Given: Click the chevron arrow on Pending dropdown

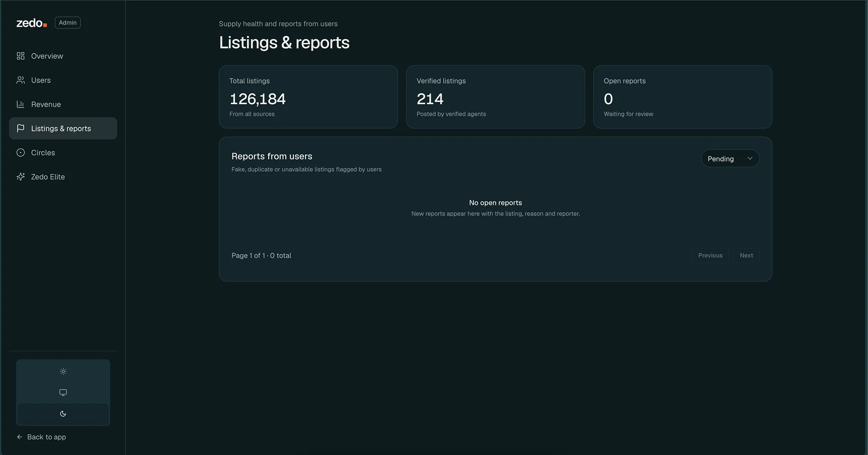Looking at the screenshot, I should (750, 159).
